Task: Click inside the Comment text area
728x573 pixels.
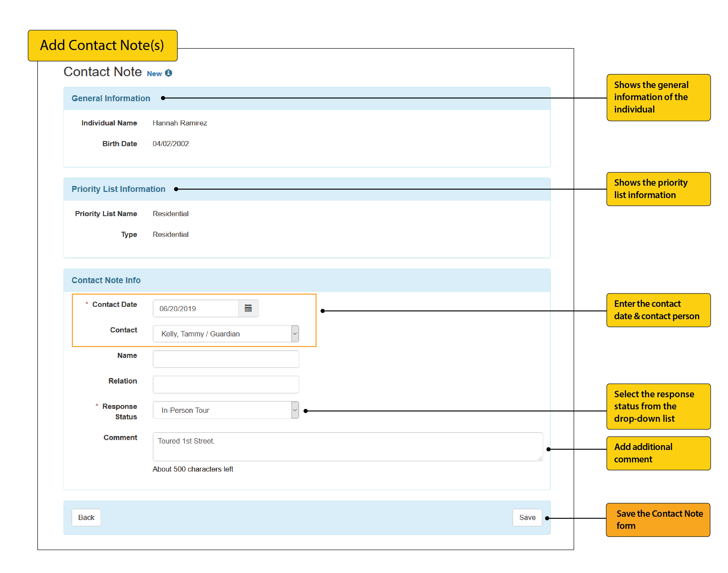Action: pos(347,446)
